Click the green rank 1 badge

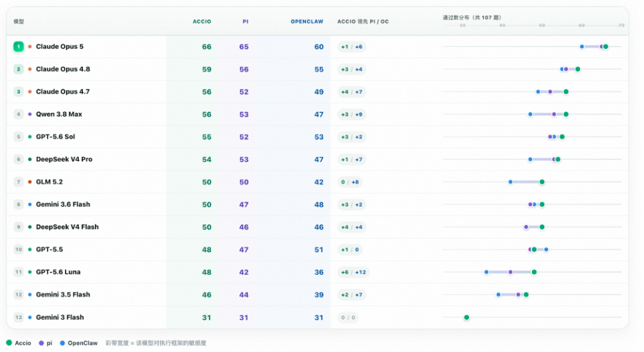point(18,47)
